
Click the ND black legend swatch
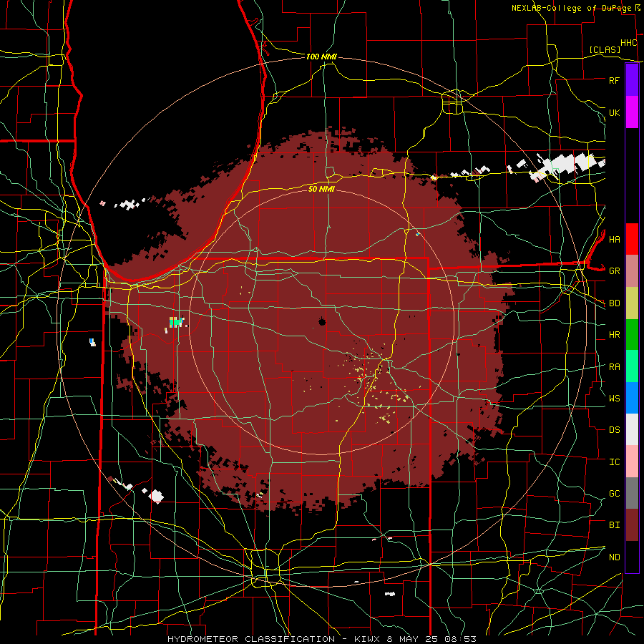pyautogui.click(x=632, y=557)
